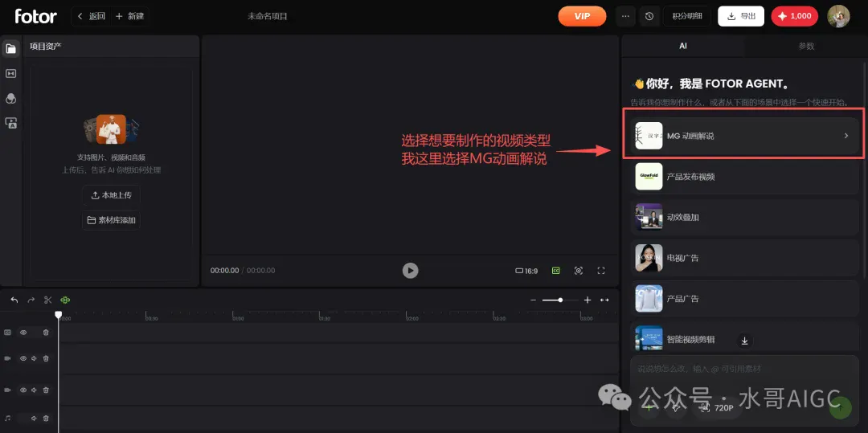Hide the second video track
Screen dimensions: 868x433
(23, 390)
